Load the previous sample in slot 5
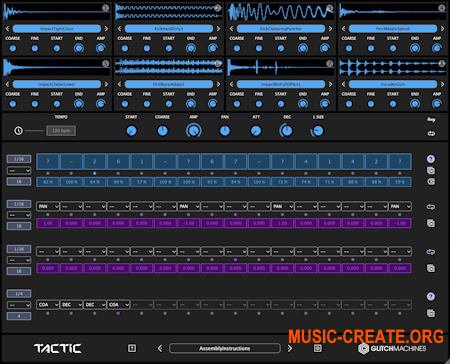Image resolution: width=450 pixels, height=364 pixels. click(x=7, y=84)
